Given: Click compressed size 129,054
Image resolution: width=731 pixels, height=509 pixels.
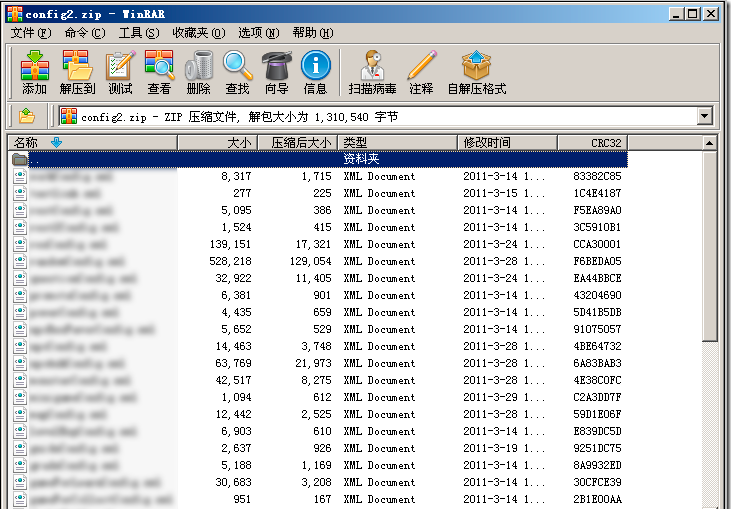Looking at the screenshot, I should (x=310, y=261).
